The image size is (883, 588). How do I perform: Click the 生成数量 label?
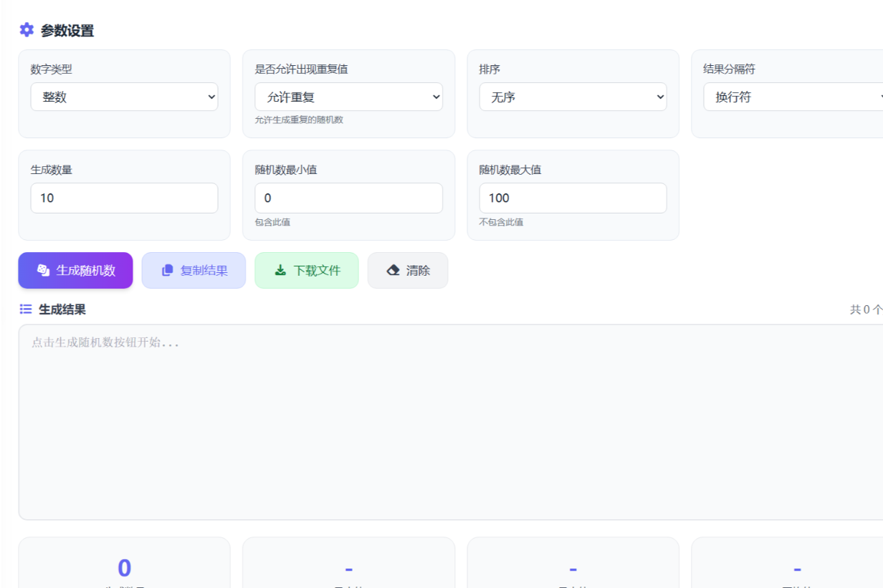(51, 170)
